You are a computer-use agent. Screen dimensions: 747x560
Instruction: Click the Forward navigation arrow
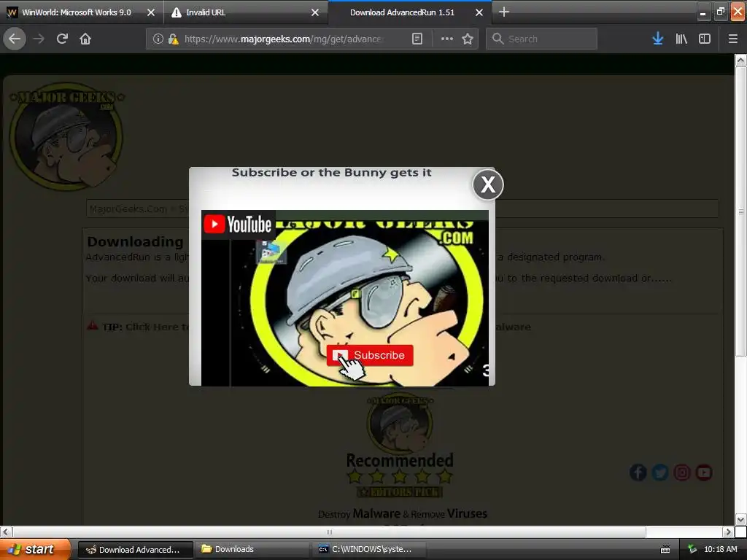(39, 39)
